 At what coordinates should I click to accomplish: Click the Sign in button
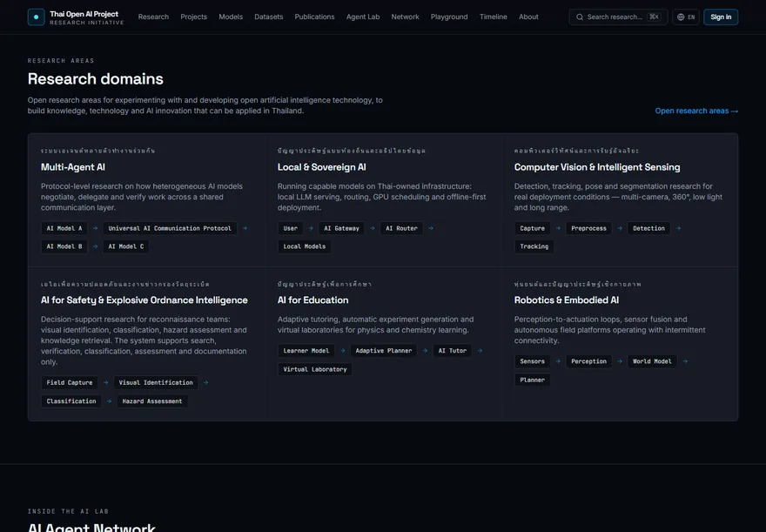point(721,17)
